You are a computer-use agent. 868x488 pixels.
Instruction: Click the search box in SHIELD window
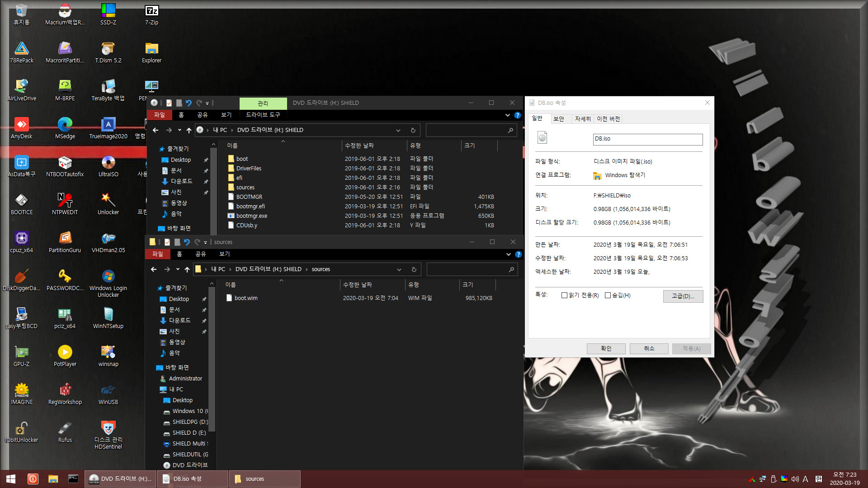coord(472,130)
